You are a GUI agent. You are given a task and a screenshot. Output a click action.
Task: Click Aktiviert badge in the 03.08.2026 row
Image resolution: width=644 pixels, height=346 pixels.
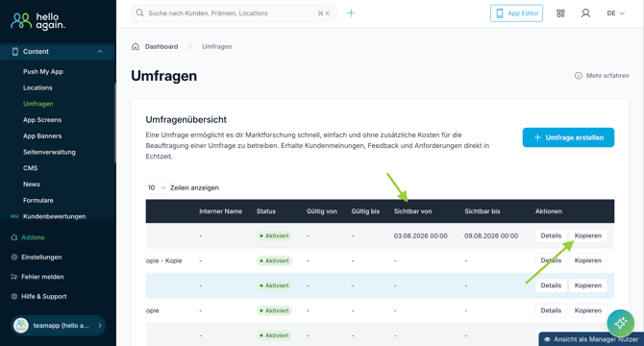point(274,236)
